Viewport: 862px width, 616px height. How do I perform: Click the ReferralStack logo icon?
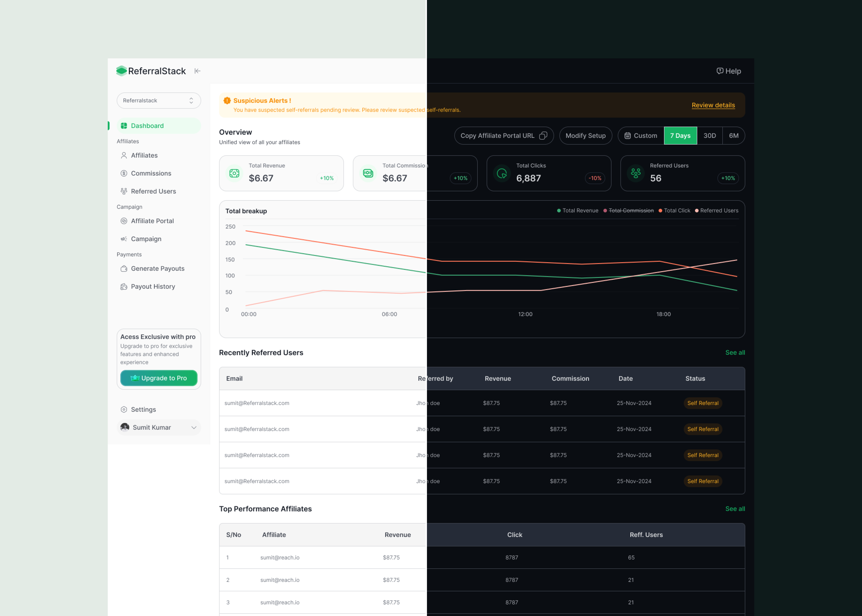(x=121, y=71)
